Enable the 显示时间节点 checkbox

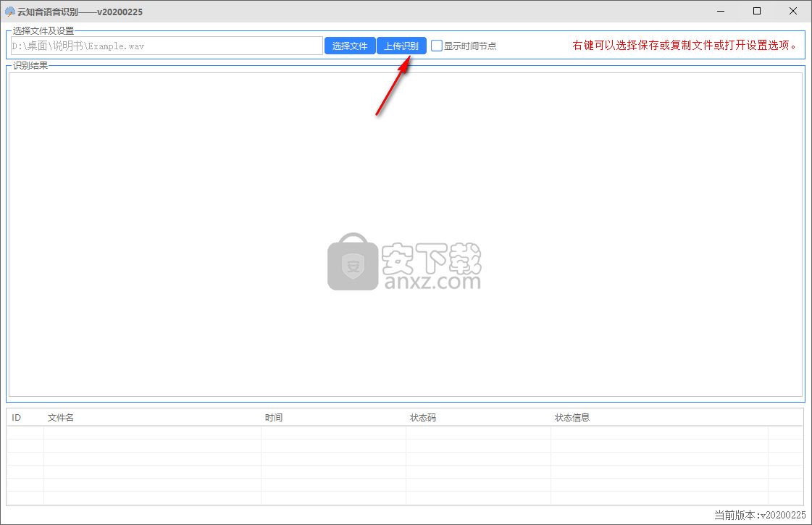pyautogui.click(x=437, y=46)
